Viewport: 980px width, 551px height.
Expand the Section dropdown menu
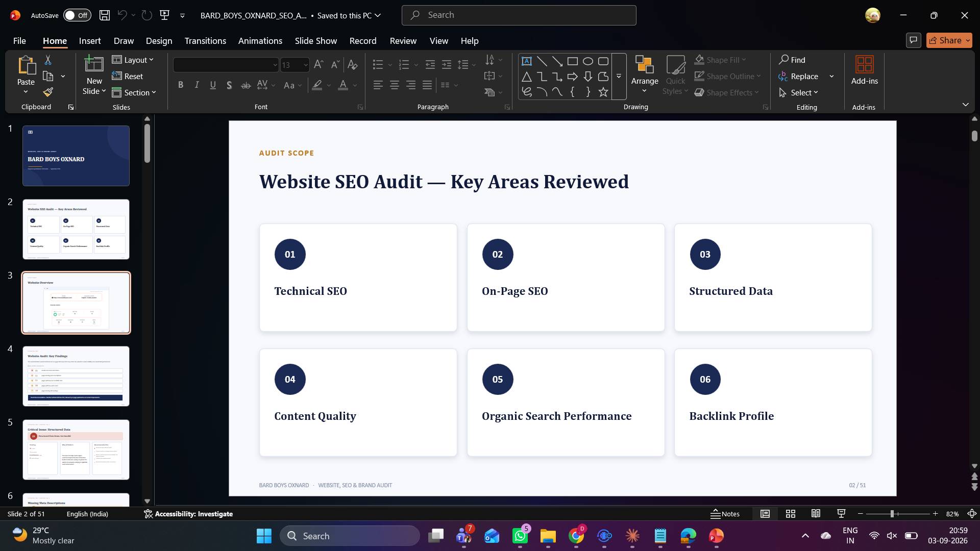click(x=134, y=92)
